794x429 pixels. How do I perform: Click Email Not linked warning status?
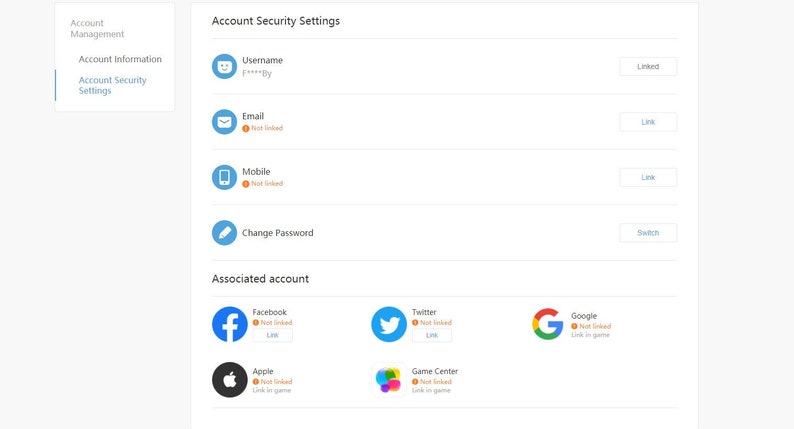pos(262,128)
